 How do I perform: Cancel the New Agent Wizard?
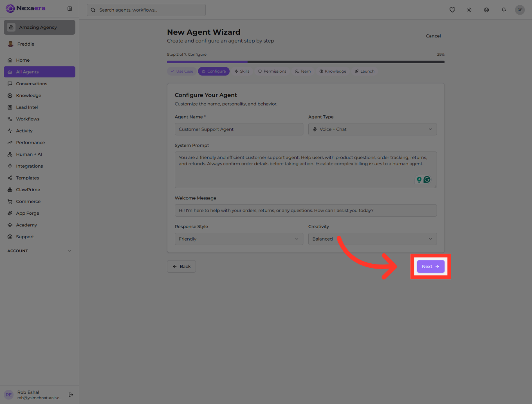pyautogui.click(x=433, y=36)
